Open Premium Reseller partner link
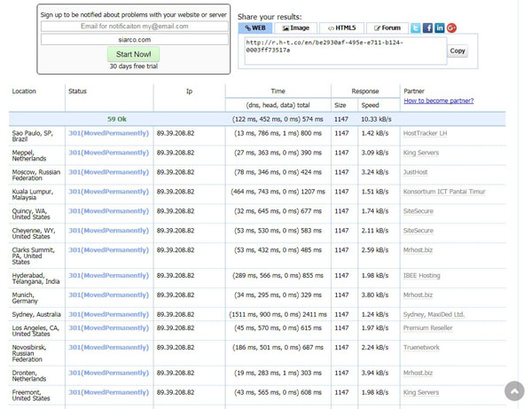Screen dimensions: 532x409 (428, 328)
